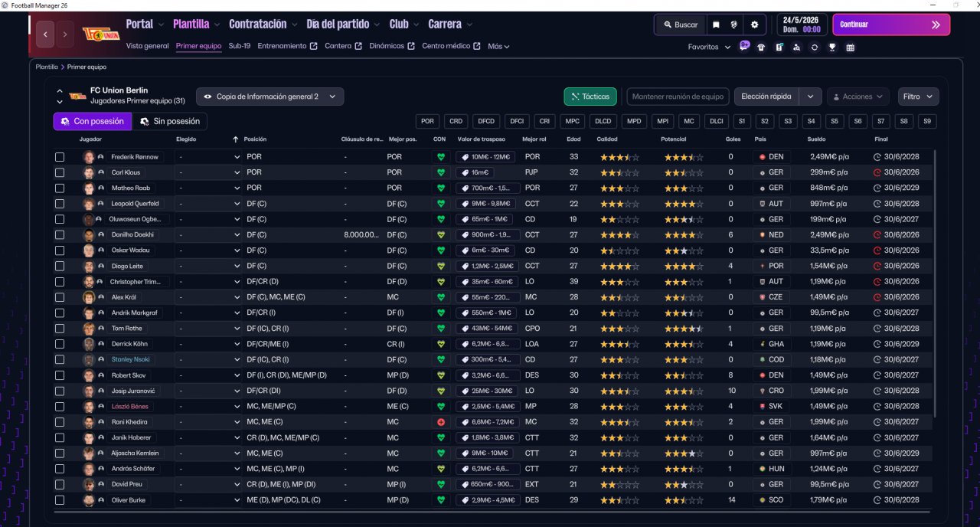The image size is (980, 527).
Task: Open settings gear icon
Action: pos(754,25)
